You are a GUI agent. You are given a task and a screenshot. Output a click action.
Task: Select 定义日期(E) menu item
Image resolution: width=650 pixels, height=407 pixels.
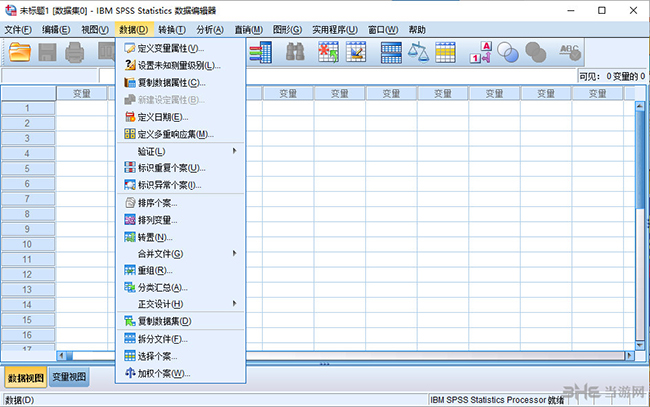[181, 117]
